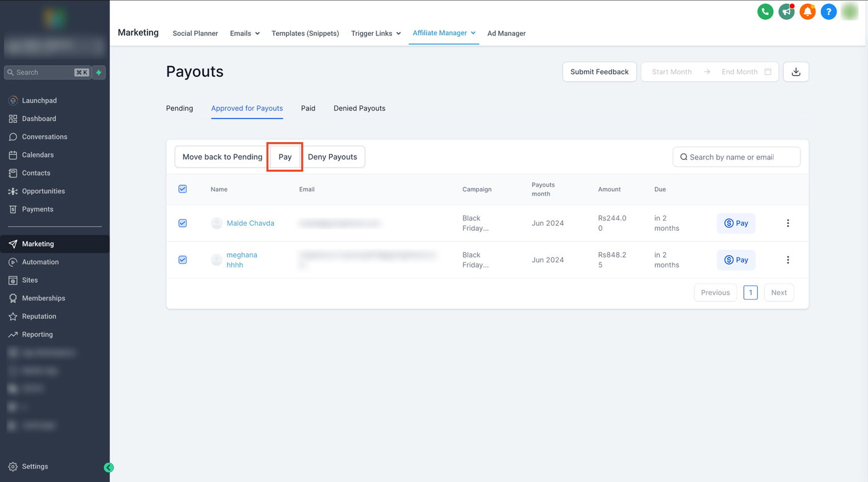The width and height of the screenshot is (868, 482).
Task: Open the megaphone announcements icon
Action: coord(786,11)
